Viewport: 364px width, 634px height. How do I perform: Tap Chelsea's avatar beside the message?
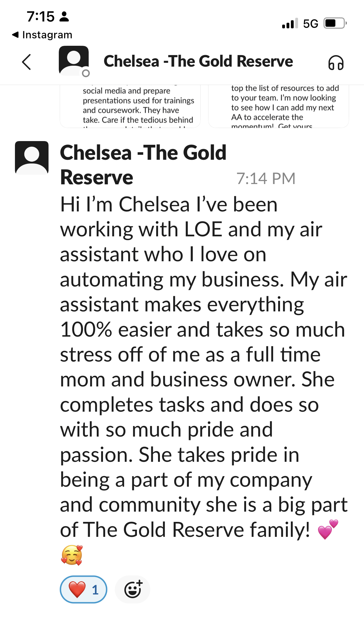tap(32, 158)
